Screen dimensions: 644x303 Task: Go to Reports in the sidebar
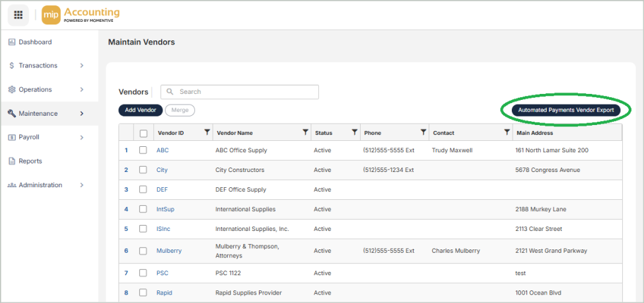point(30,161)
